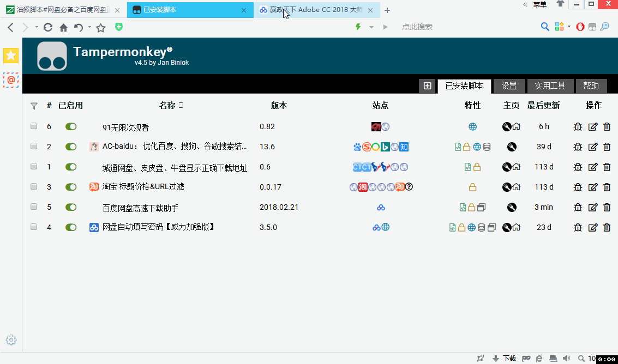The width and height of the screenshot is (618, 364).
Task: Toggle the 网盘自动填写密码 script off
Action: [71, 227]
